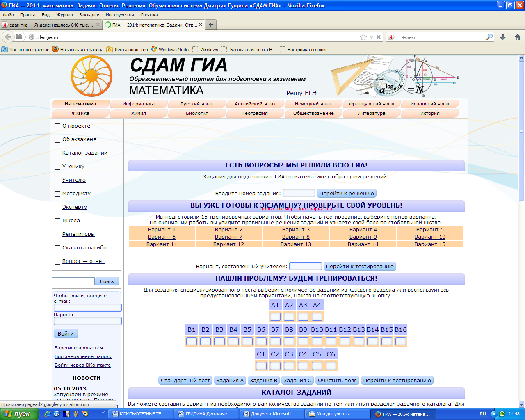Open 'Вариант 7' test link
The width and height of the screenshot is (525, 420).
click(228, 237)
